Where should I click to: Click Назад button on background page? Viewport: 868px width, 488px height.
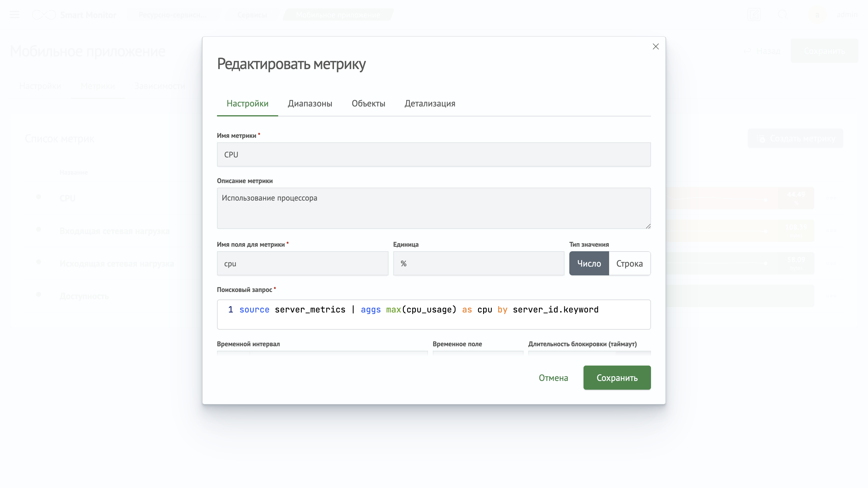point(762,51)
